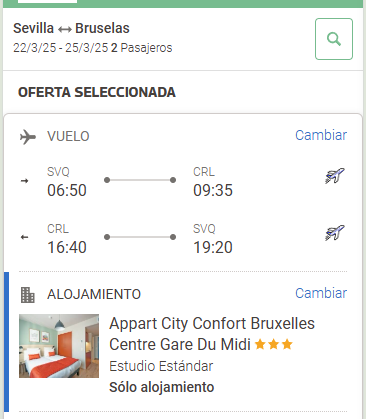The width and height of the screenshot is (366, 419).
Task: Click the outbound flight airline logo
Action: click(335, 176)
